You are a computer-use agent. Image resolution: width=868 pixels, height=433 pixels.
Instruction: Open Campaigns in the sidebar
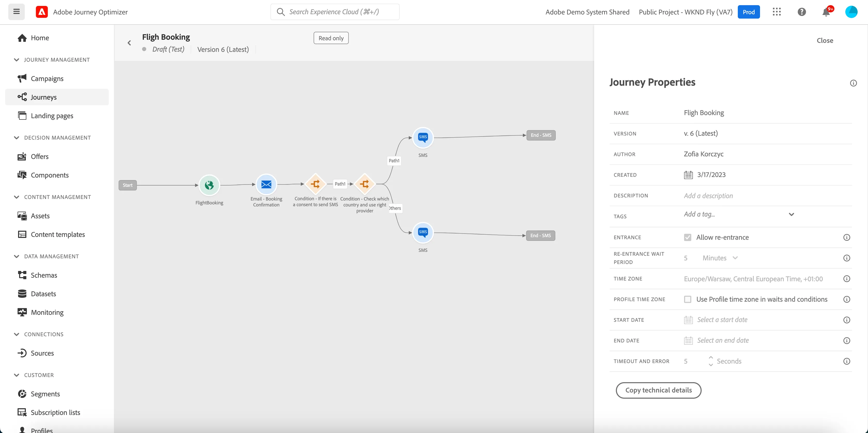[x=57, y=78]
